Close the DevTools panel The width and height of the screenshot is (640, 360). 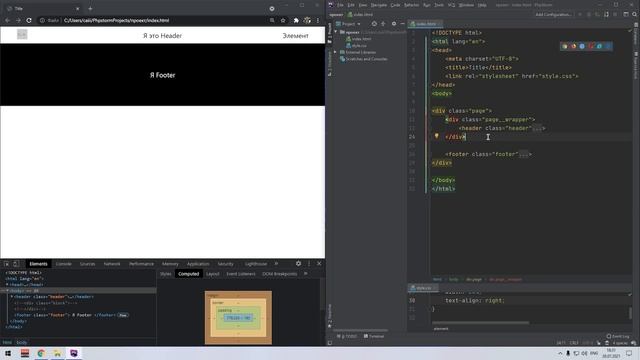coord(319,264)
